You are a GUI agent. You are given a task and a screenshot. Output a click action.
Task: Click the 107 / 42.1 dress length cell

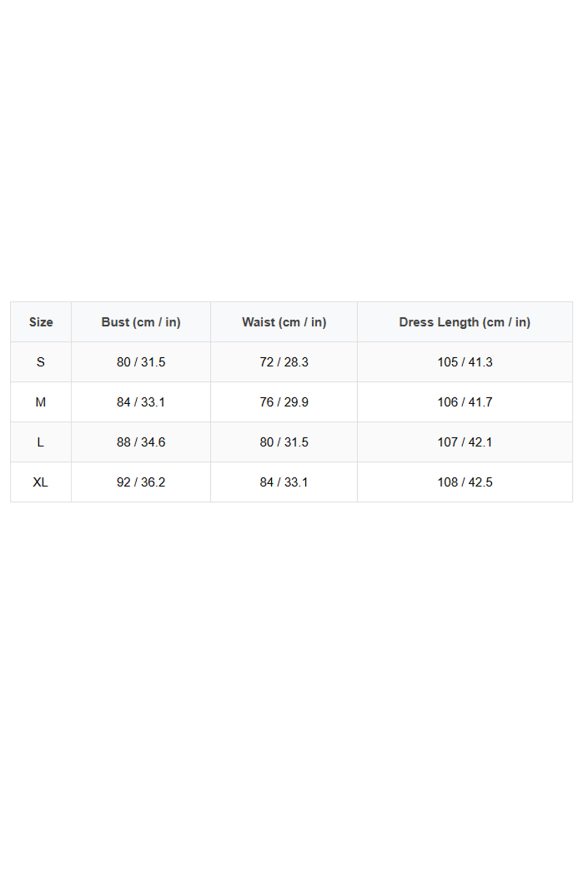pos(465,442)
